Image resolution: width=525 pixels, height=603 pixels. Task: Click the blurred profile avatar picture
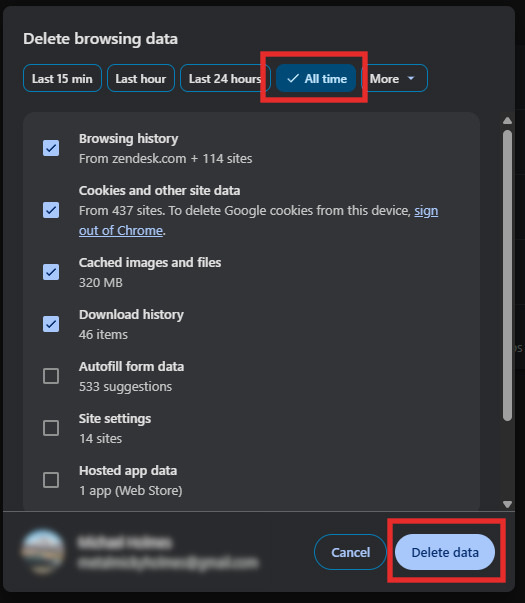pyautogui.click(x=43, y=551)
